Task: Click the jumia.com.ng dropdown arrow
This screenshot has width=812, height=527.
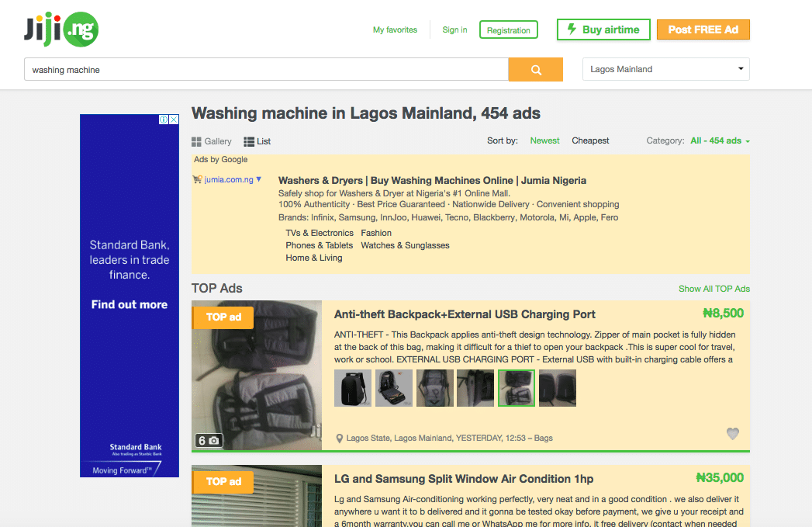Action: [x=259, y=179]
